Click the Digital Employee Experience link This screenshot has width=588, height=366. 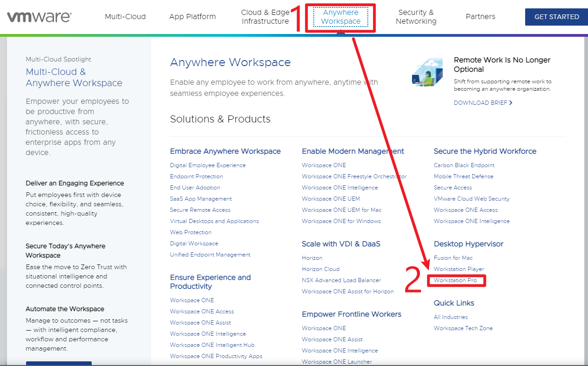coord(208,165)
